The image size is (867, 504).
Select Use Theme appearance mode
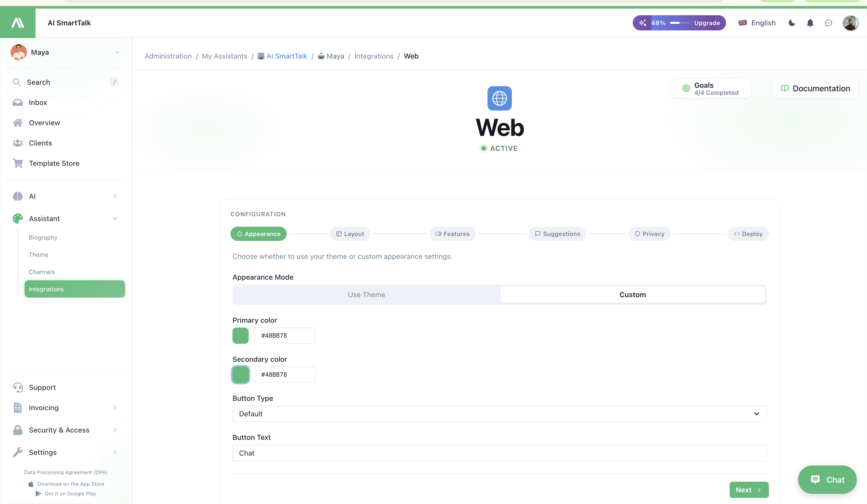coord(366,295)
